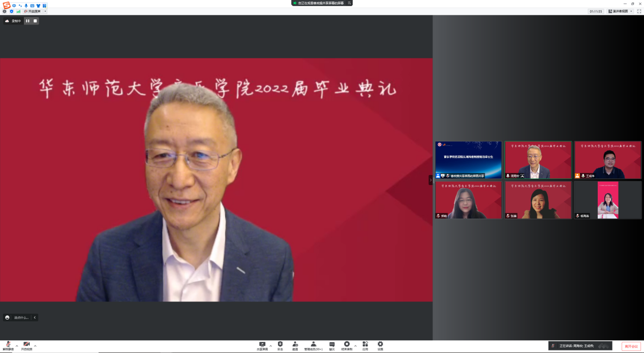Click the Invite (邀请) icon

click(295, 345)
